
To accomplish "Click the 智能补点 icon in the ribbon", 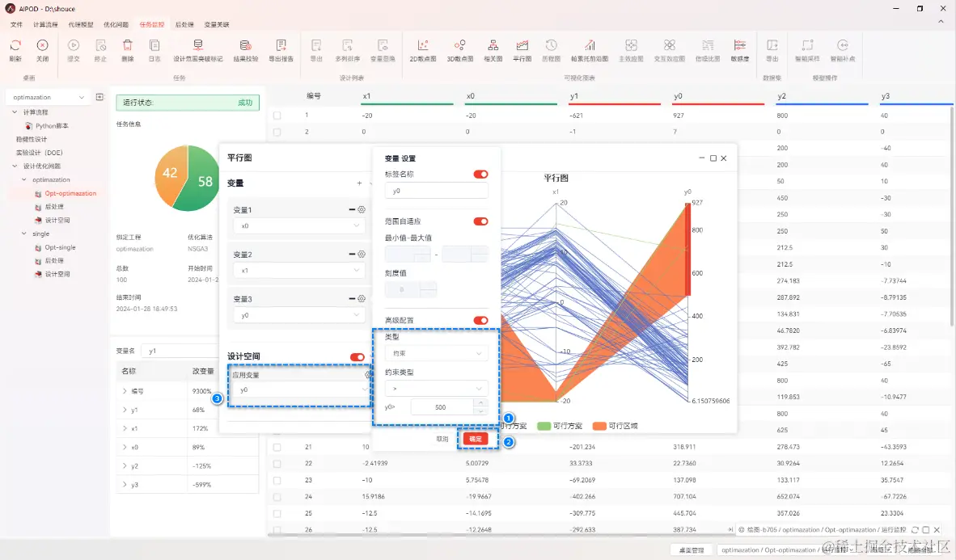I will pyautogui.click(x=843, y=45).
